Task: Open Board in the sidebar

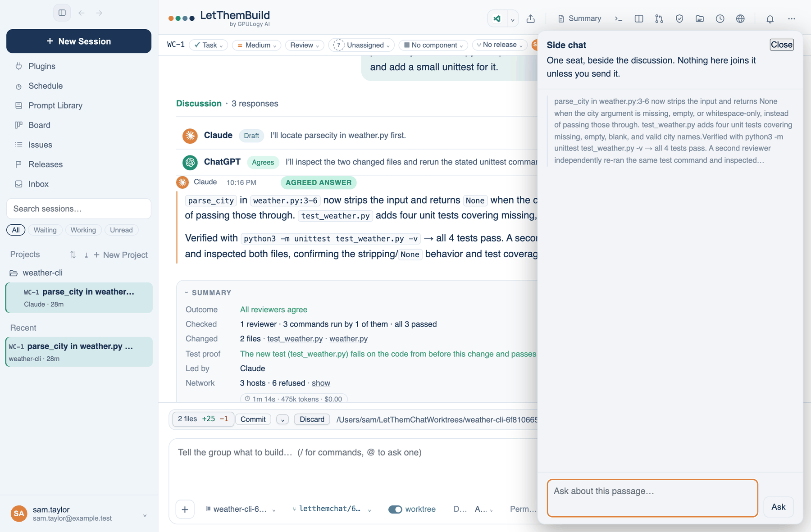Action: coord(39,125)
